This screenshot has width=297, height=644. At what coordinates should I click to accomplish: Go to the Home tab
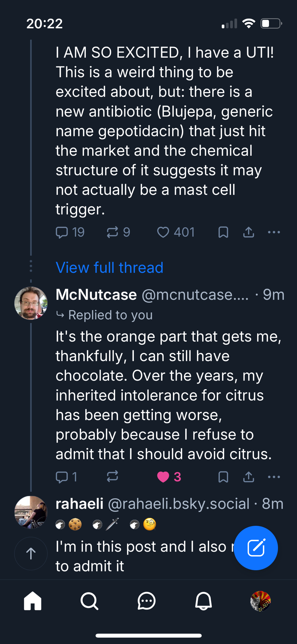[x=33, y=601]
